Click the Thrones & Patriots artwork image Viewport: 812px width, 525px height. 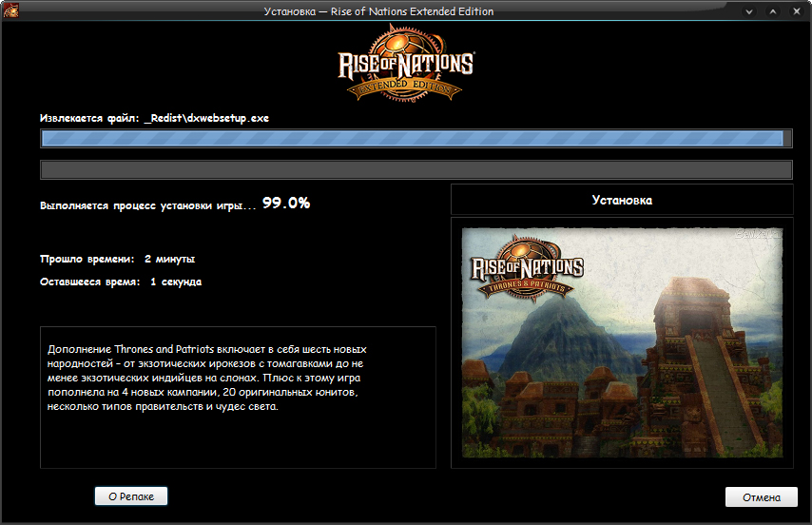[621, 342]
